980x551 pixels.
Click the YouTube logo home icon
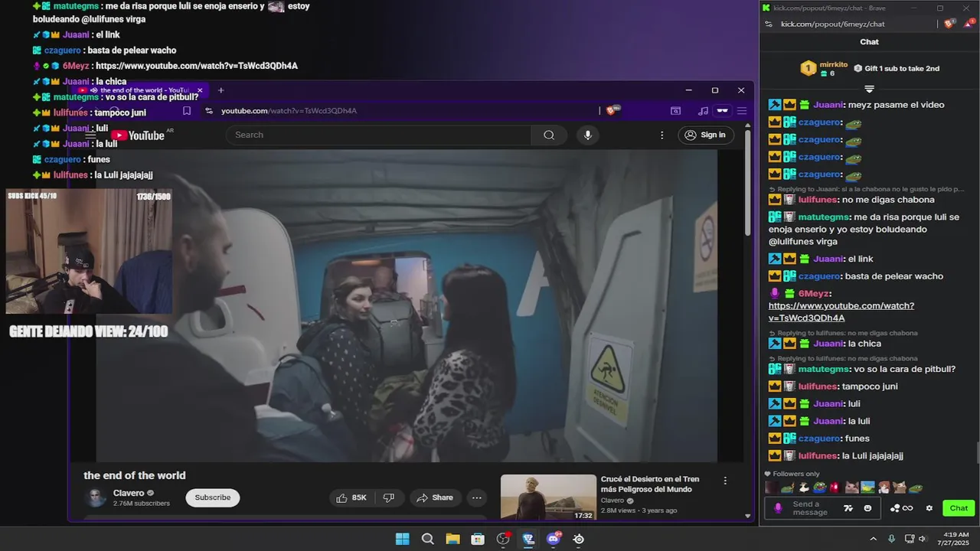[139, 135]
